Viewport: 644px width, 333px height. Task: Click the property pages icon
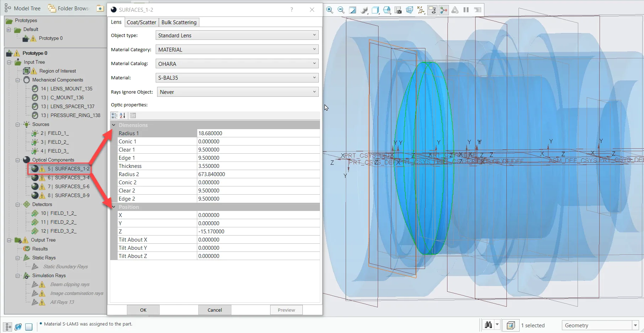133,115
